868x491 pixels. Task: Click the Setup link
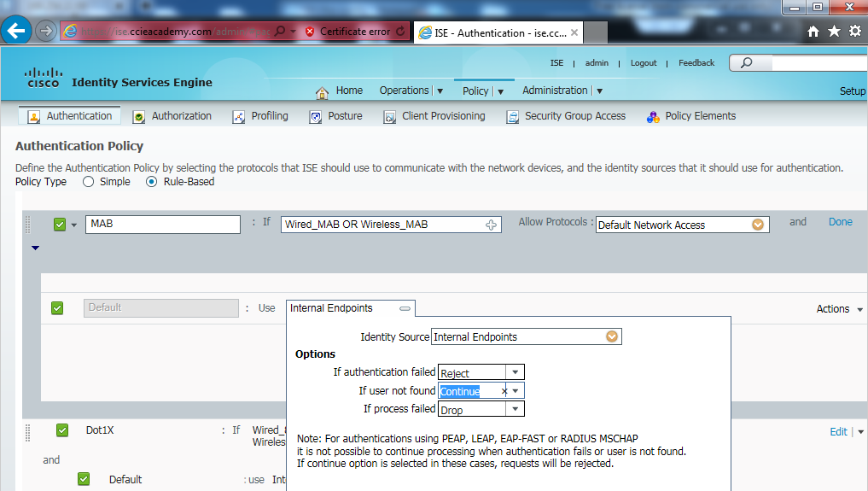tap(853, 91)
